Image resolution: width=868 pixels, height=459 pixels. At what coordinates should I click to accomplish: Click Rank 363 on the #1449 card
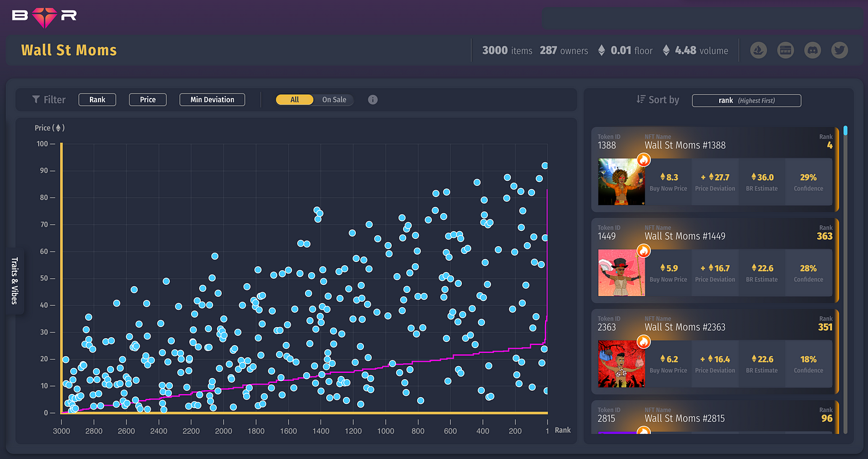[825, 237]
